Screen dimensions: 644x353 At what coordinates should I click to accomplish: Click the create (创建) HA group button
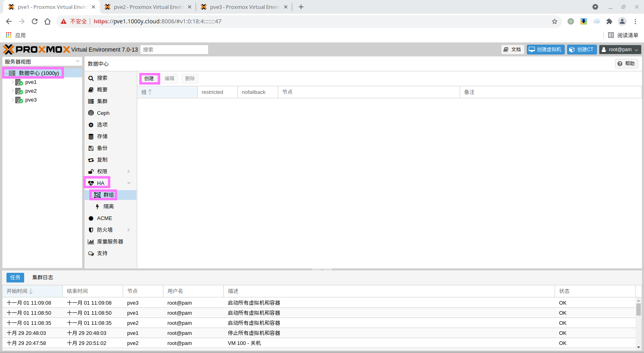tap(149, 79)
